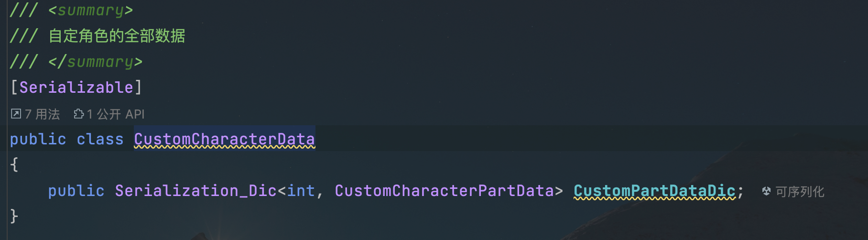Screen dimensions: 868x240
Task: Click the opening <summary> doc tag
Action: (90, 10)
